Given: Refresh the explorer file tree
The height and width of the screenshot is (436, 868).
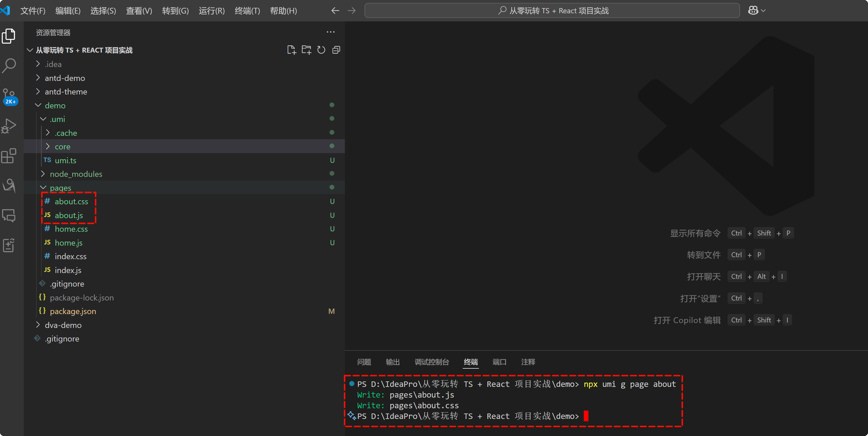Looking at the screenshot, I should point(321,50).
